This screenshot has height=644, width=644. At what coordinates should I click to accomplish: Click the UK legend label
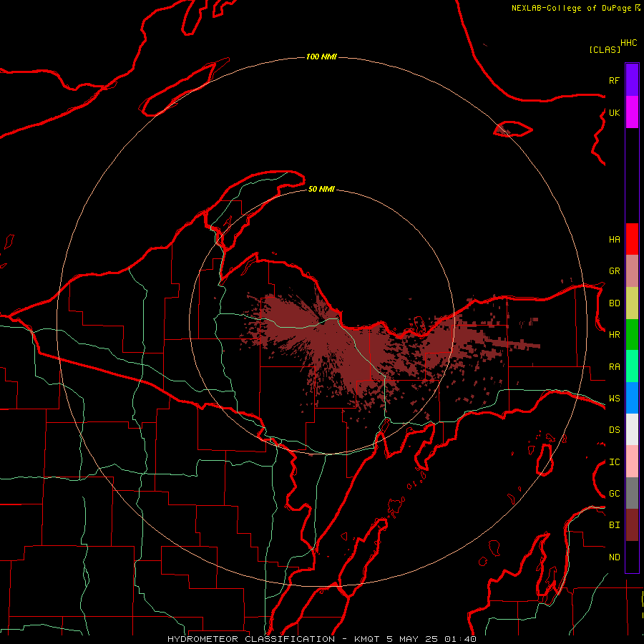(614, 113)
